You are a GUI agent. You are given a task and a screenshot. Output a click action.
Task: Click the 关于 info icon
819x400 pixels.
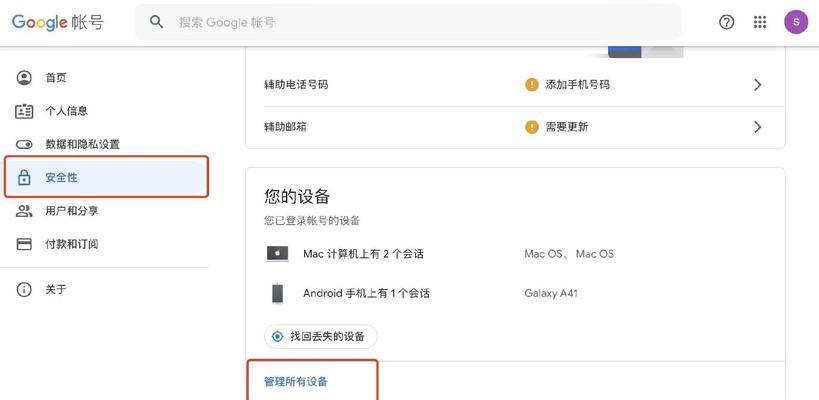(x=24, y=289)
